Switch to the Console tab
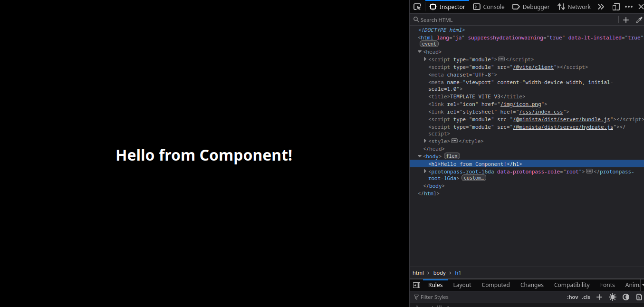Viewport: 644px width, 307px height. pos(489,7)
